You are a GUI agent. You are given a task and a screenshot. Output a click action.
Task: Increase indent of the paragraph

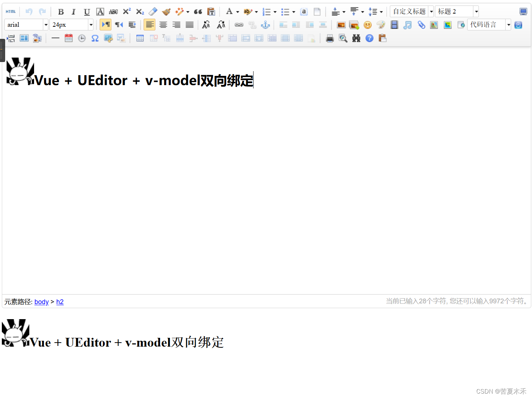pos(132,25)
